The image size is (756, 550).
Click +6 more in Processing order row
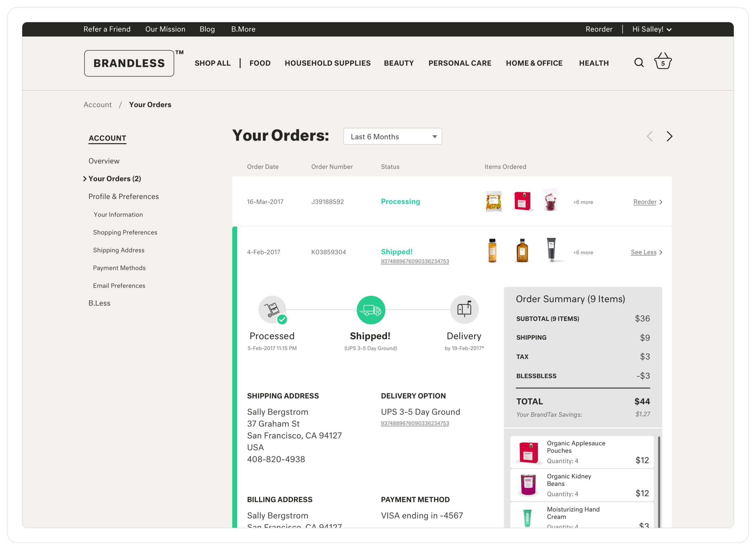pos(583,202)
